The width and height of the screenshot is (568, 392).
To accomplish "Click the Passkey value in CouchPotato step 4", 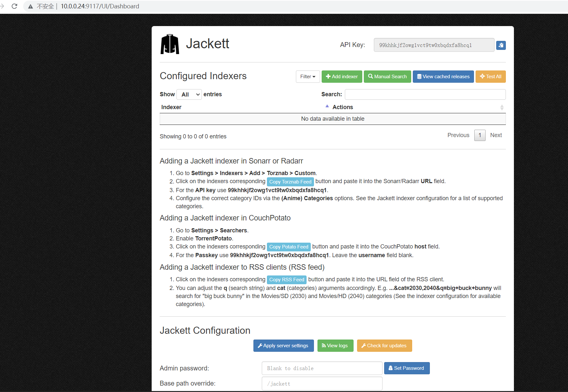I will pos(279,255).
